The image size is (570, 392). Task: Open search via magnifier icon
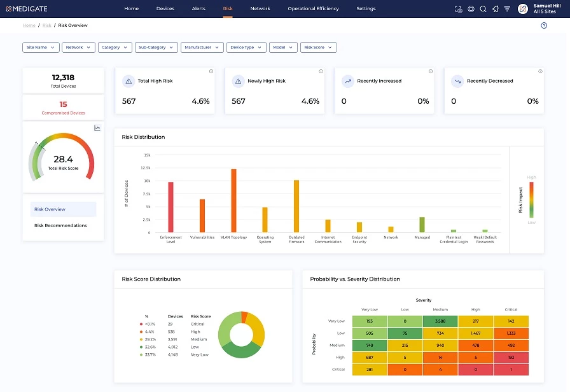click(483, 9)
